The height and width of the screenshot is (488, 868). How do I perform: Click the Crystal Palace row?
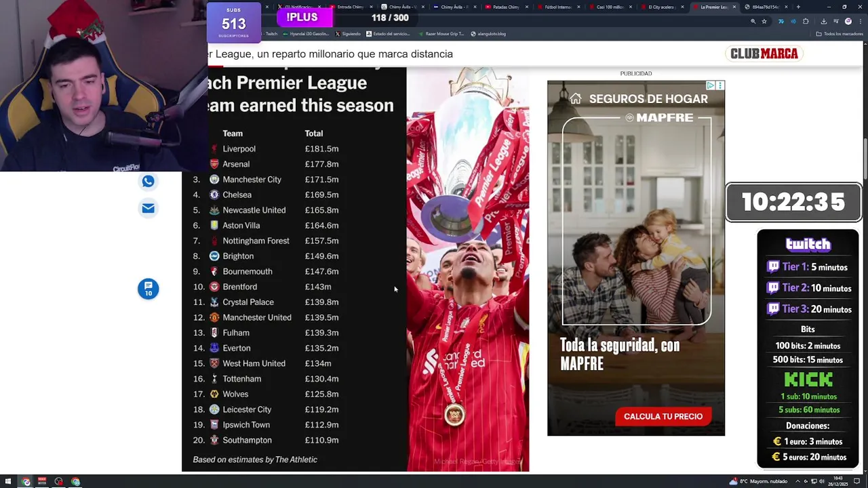(266, 302)
